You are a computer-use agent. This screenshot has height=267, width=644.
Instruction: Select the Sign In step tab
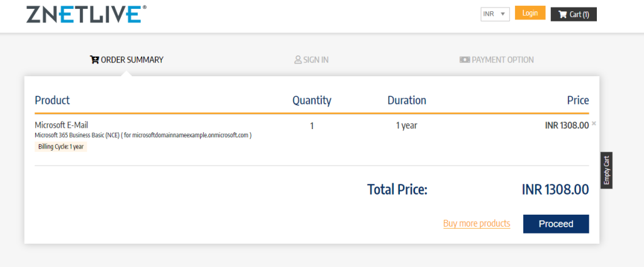(x=311, y=60)
